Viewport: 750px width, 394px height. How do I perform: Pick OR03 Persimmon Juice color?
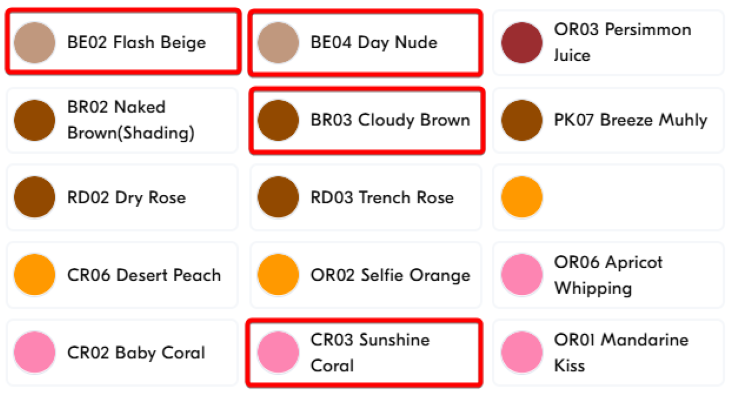coord(608,43)
